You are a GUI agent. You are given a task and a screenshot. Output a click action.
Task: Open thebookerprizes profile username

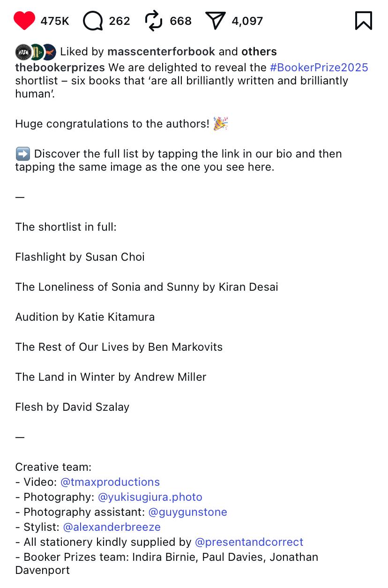tap(60, 67)
